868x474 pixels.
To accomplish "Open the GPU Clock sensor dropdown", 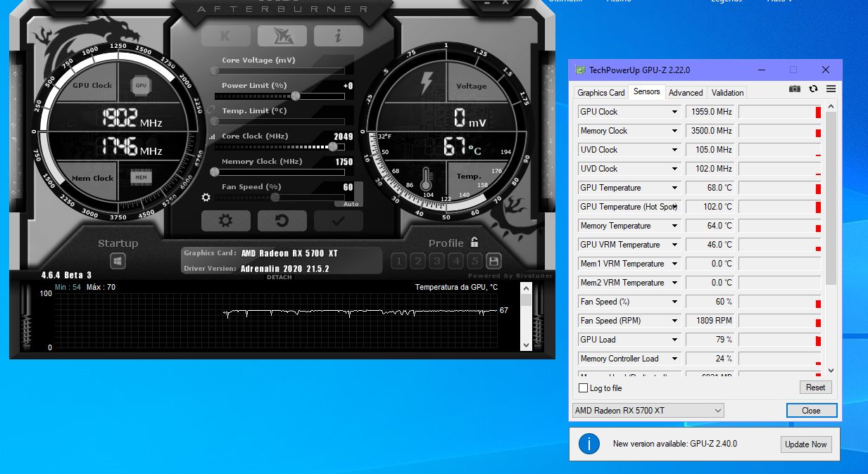I will coord(674,112).
